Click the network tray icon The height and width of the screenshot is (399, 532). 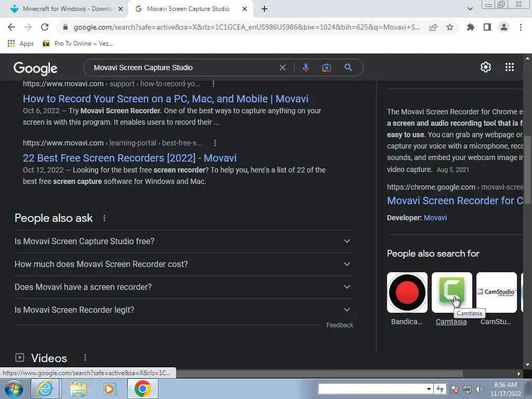[x=467, y=389]
